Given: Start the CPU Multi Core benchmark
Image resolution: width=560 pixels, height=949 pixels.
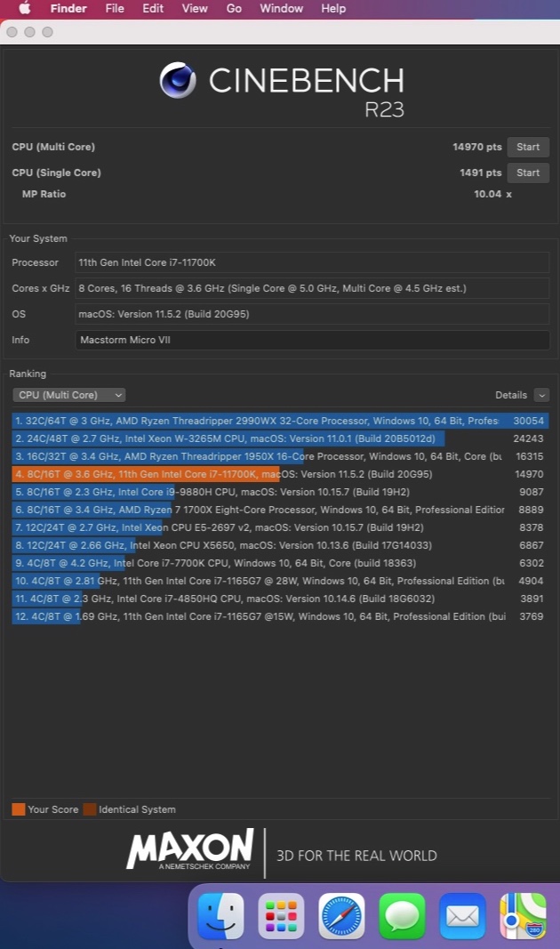Looking at the screenshot, I should (528, 147).
